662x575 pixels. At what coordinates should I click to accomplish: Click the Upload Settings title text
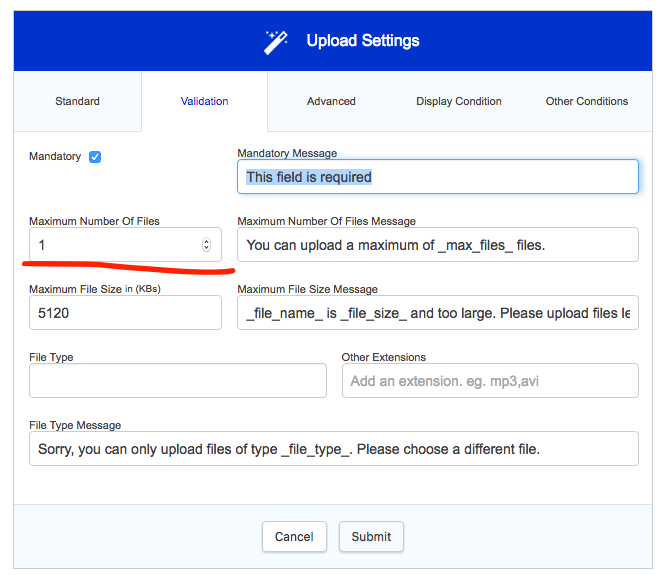[363, 41]
